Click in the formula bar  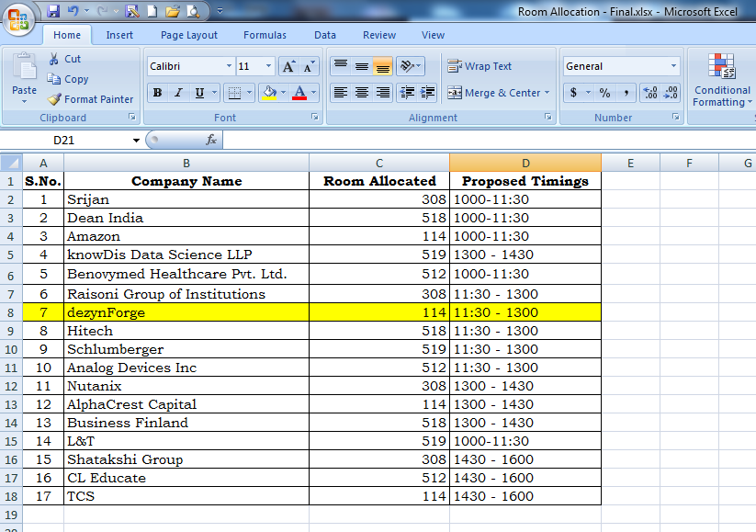tap(489, 141)
